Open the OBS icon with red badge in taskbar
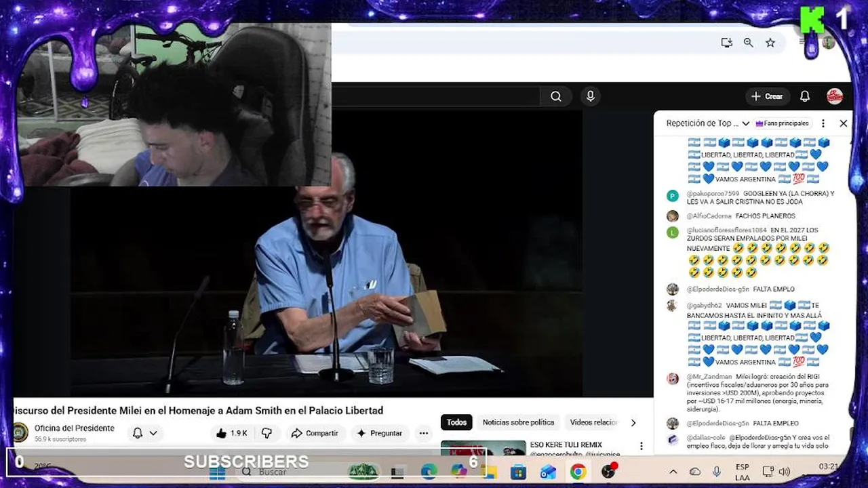The width and height of the screenshot is (868, 488). tap(608, 471)
